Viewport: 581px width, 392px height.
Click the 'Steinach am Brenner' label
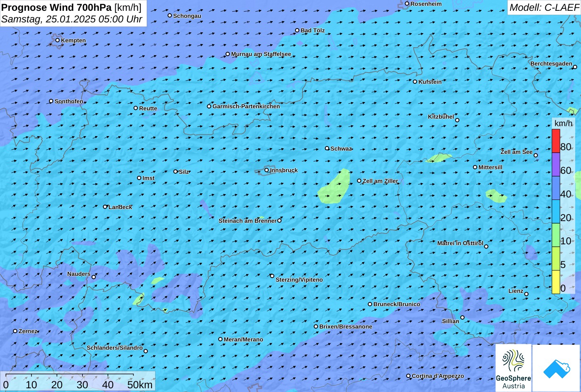247,221
